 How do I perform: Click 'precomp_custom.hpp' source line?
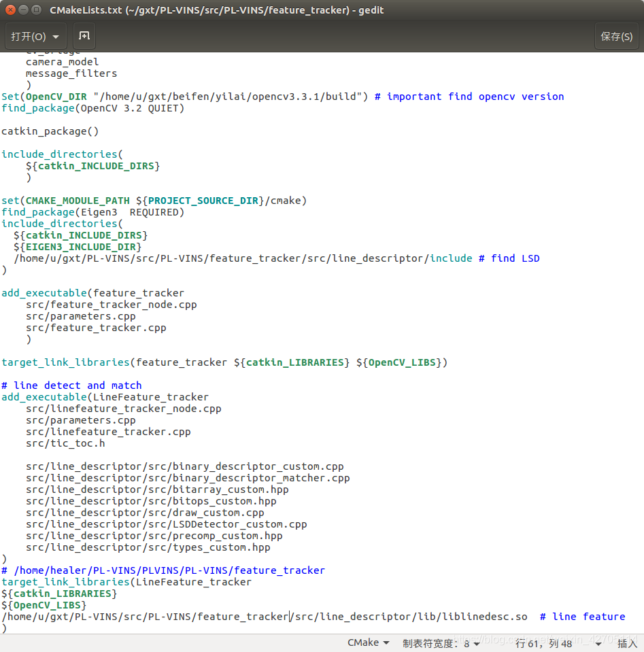coord(154,536)
